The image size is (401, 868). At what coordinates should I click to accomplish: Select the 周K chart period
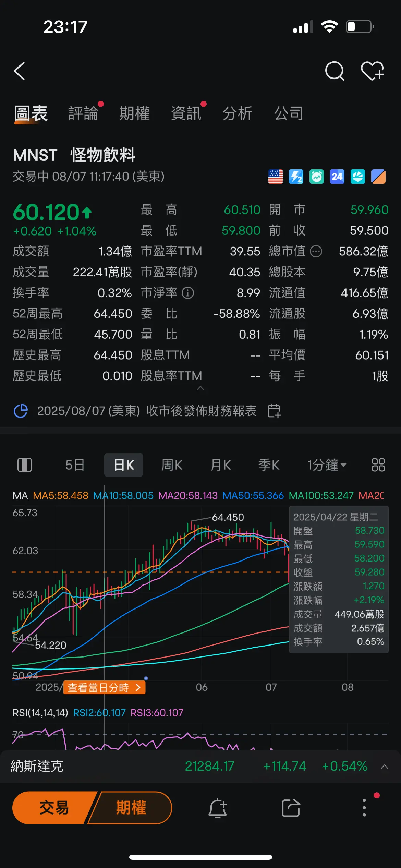tap(172, 465)
